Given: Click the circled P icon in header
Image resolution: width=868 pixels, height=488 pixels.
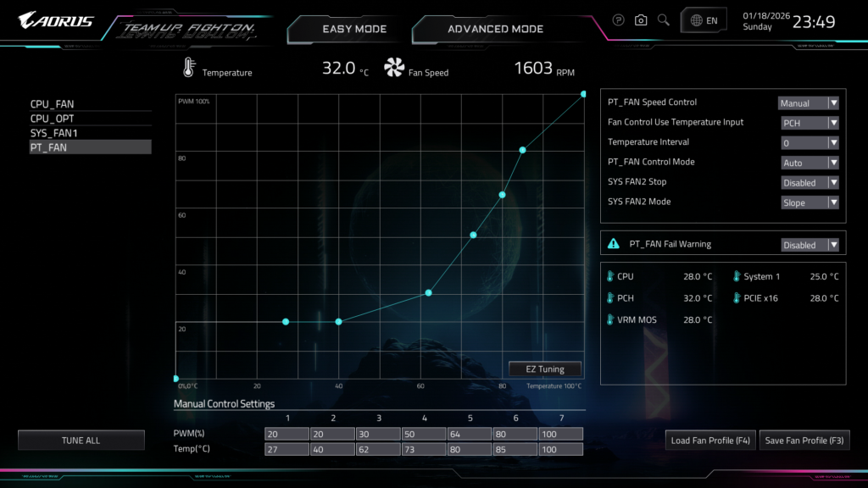Looking at the screenshot, I should tap(618, 20).
